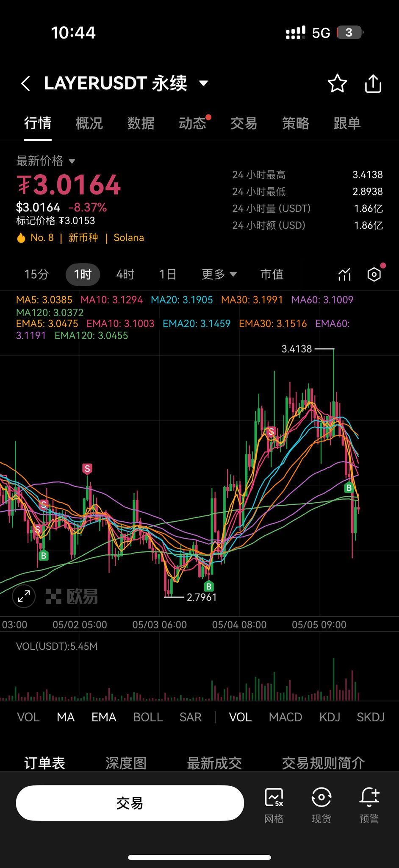The height and width of the screenshot is (868, 399).
Task: Tap the No. 8 ranking link
Action: point(42,238)
